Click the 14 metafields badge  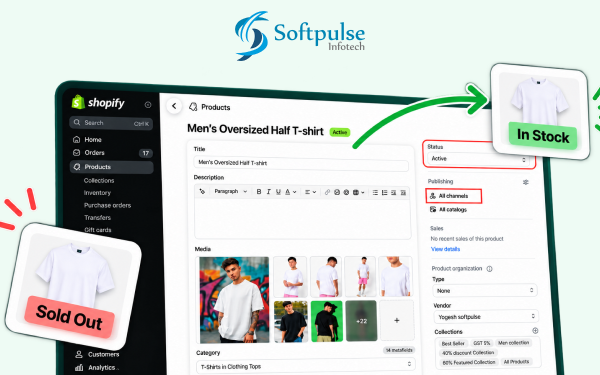399,350
